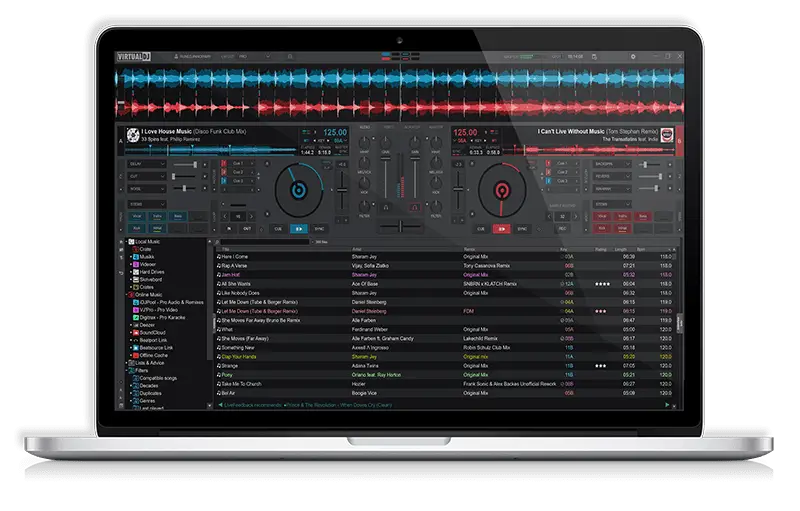Click the CUE button on deck A
This screenshot has width=800, height=511.
click(x=278, y=229)
